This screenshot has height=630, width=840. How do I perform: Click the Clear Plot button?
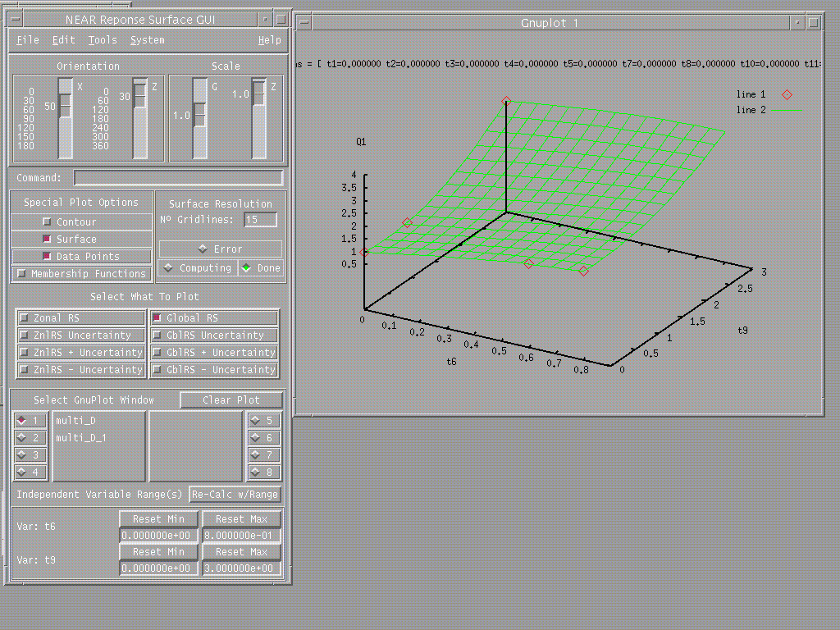(x=231, y=400)
